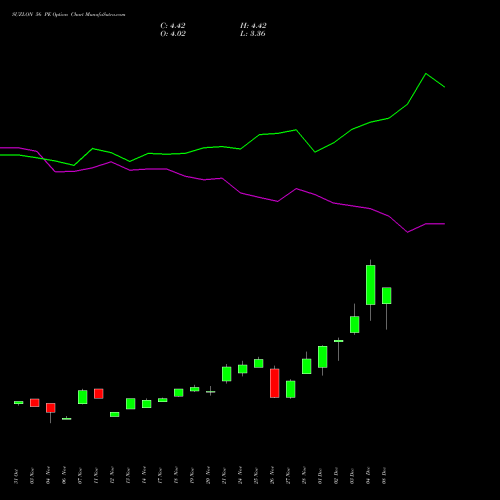Screen dimensions: 500x500
Task: Click the 03 Nov date label
Action: pos(32,476)
